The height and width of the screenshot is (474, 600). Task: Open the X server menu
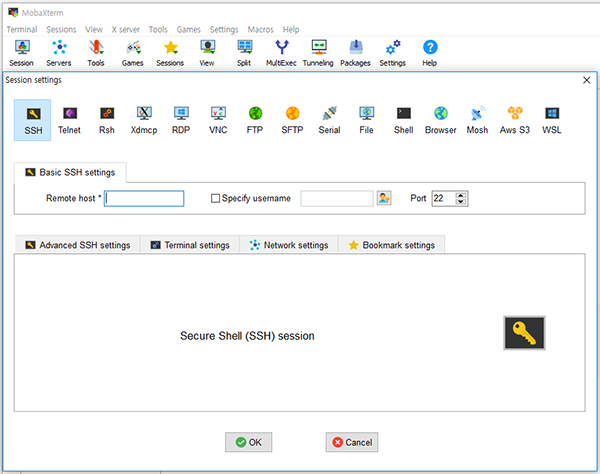click(126, 29)
